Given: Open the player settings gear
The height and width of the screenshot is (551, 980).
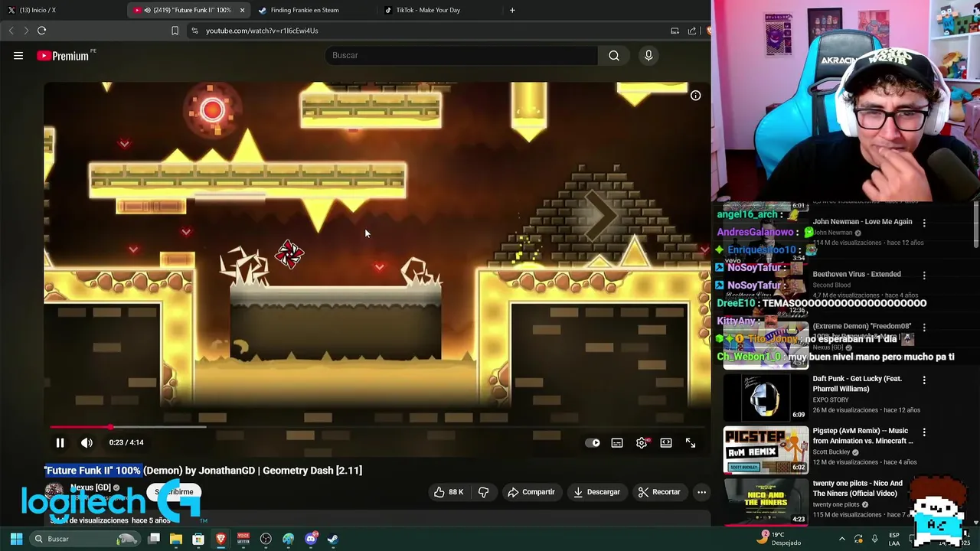Looking at the screenshot, I should [x=642, y=442].
